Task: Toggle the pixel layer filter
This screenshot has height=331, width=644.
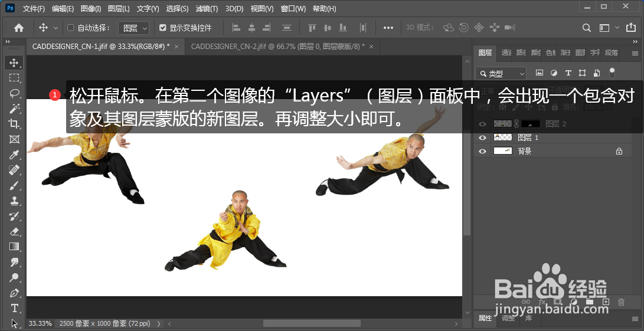Action: point(540,73)
